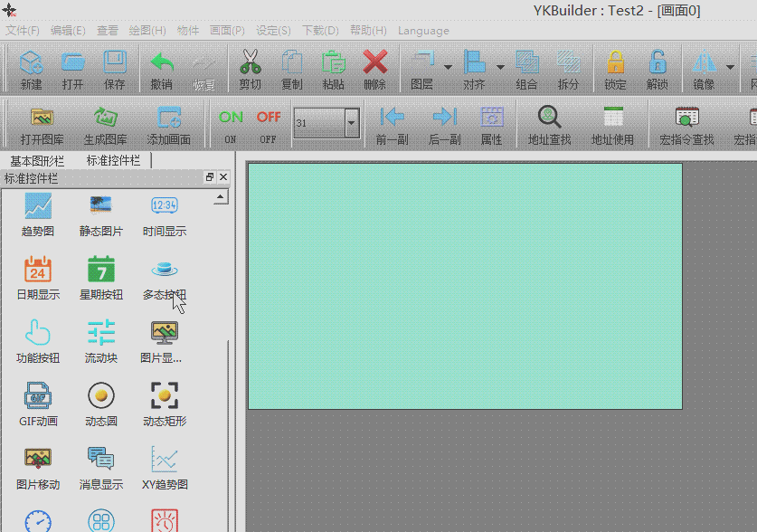This screenshot has height=532, width=757.
Task: Click the 打开图库 open library icon
Action: pyautogui.click(x=42, y=124)
